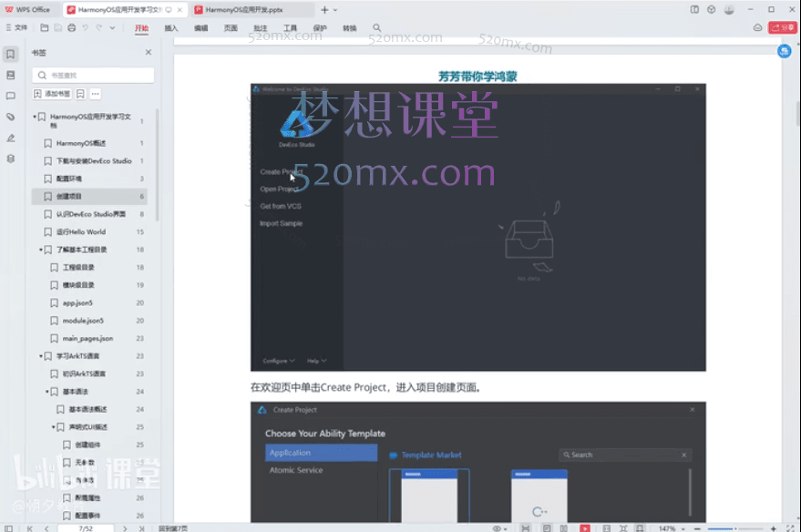Collapse the 了解基本工程目录 bookmark node
Screen dimensions: 801x532
(41, 250)
